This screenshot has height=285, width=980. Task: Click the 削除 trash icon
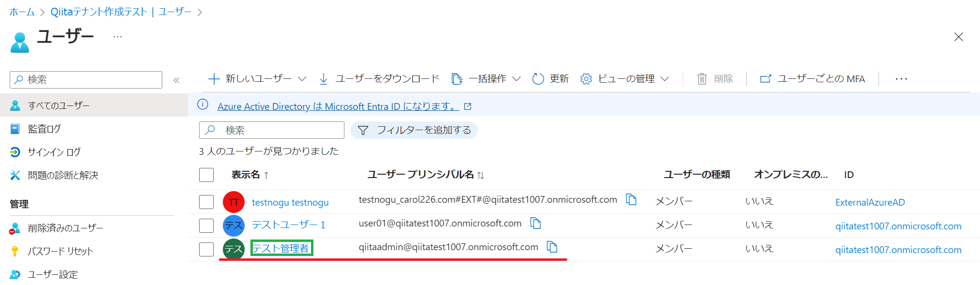[x=702, y=79]
